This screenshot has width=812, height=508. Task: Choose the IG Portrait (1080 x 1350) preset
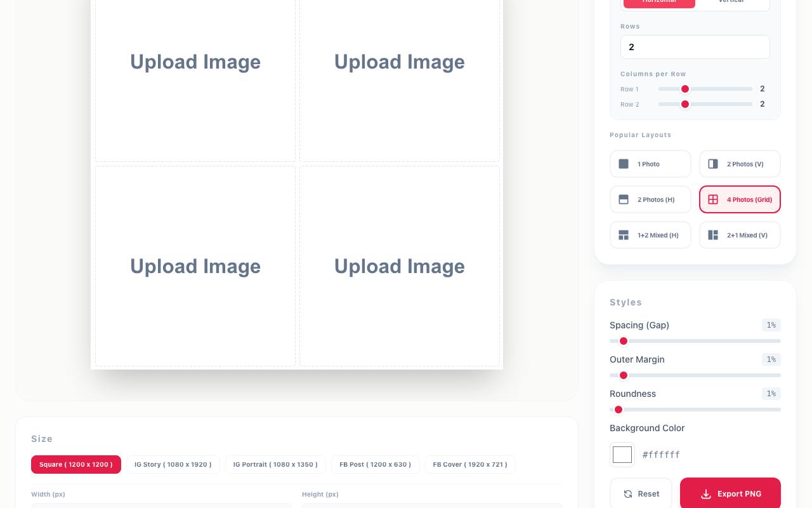(x=275, y=464)
